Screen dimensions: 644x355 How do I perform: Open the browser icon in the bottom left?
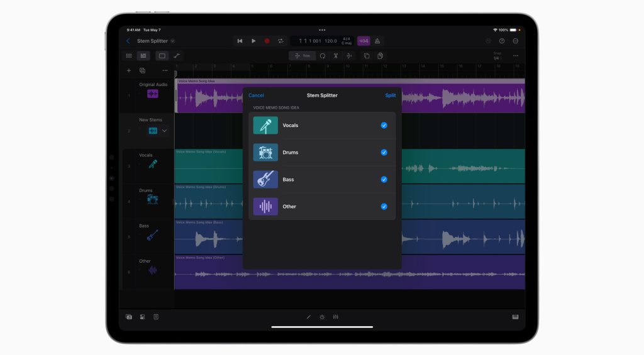click(x=128, y=317)
